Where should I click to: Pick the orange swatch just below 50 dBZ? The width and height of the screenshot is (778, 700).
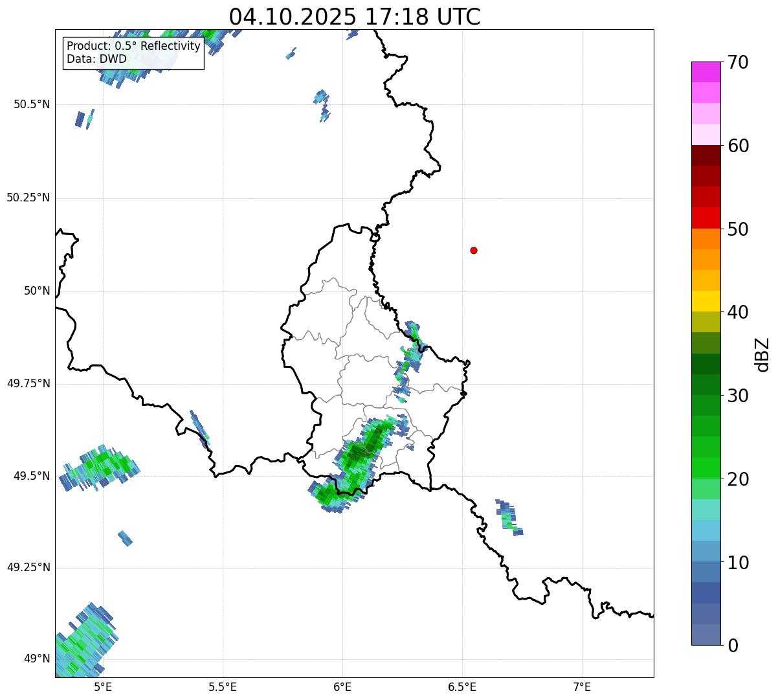point(706,239)
